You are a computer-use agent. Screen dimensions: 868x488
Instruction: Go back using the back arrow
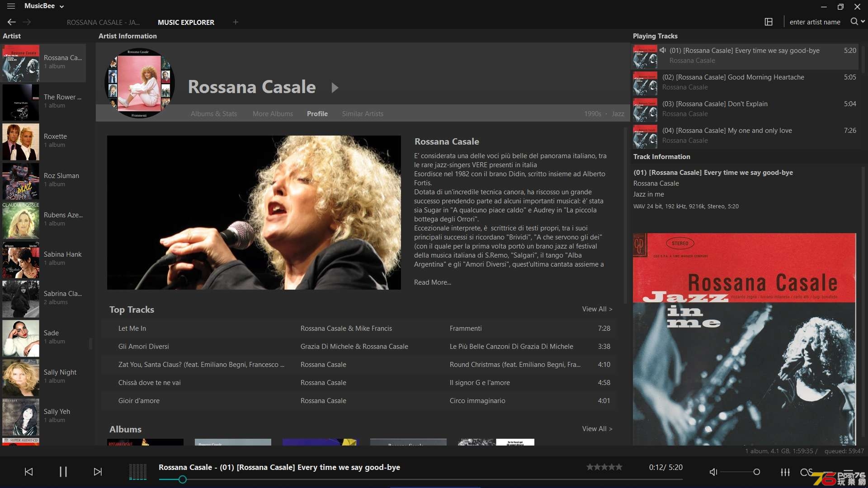tap(12, 22)
